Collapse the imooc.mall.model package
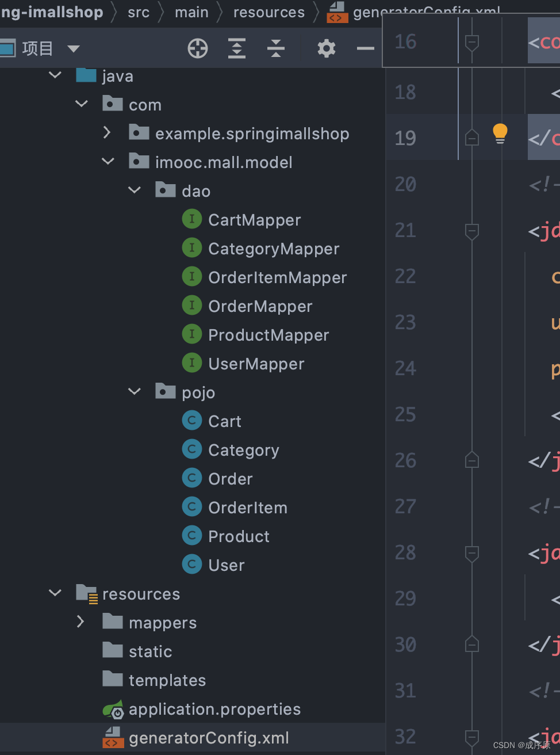Viewport: 560px width, 755px height. point(108,161)
